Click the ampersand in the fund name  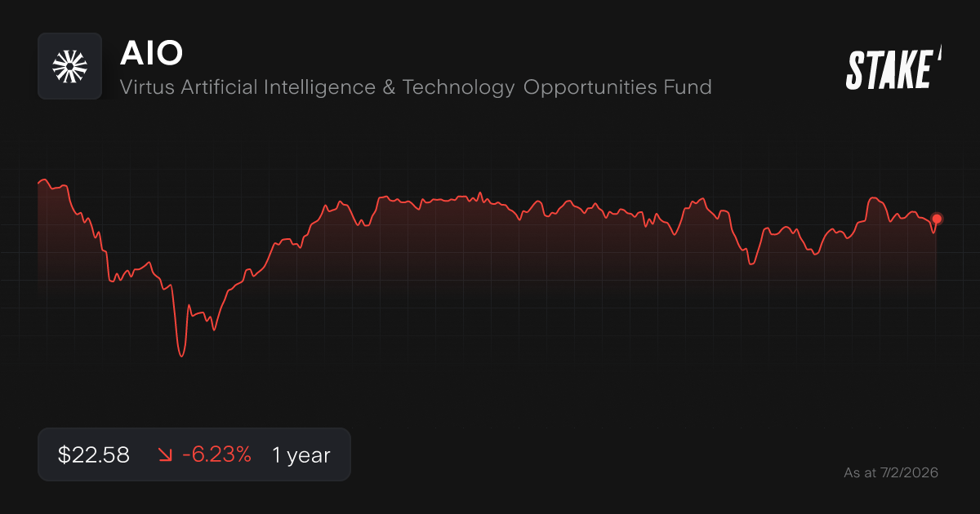tap(389, 86)
